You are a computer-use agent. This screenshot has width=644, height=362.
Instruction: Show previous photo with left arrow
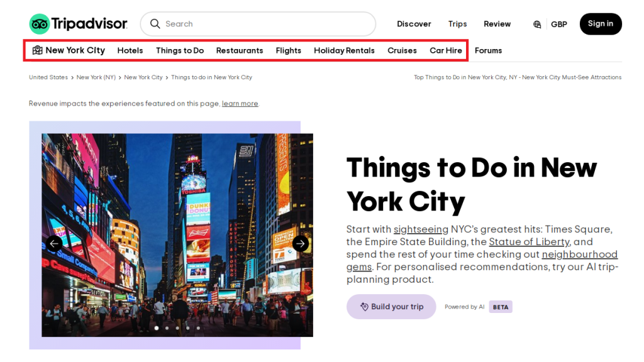coord(54,243)
